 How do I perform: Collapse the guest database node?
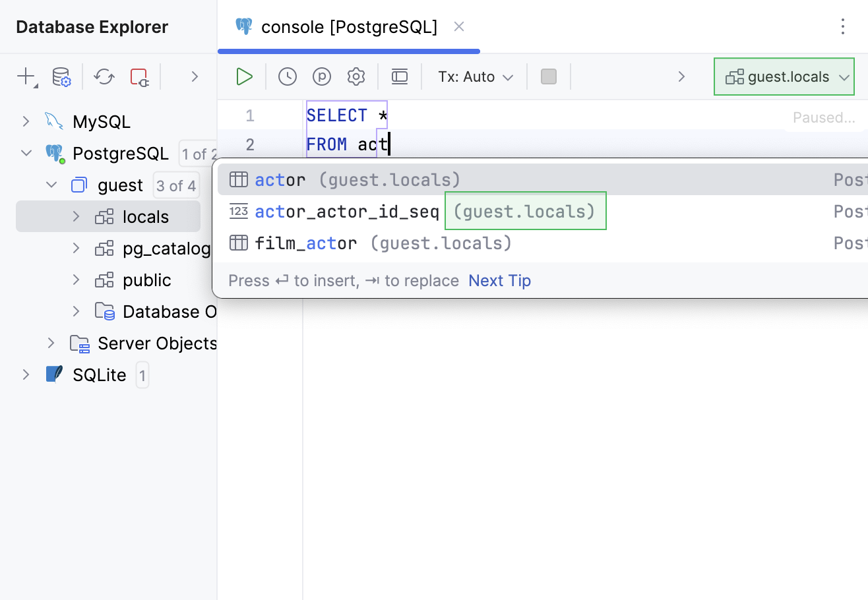point(51,185)
